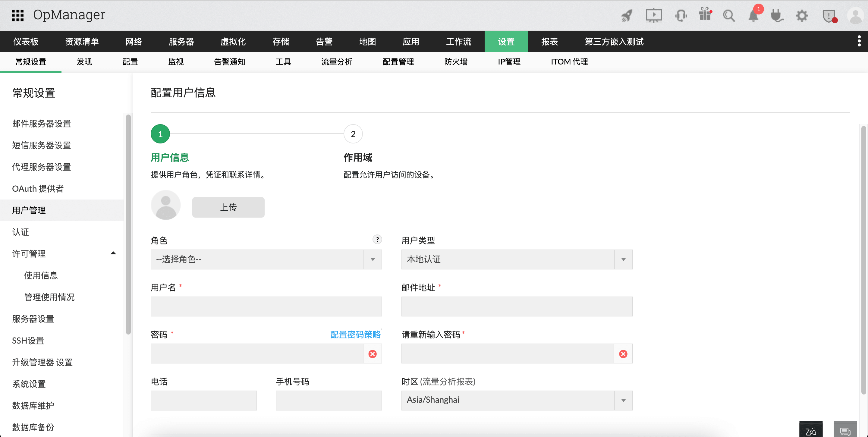Image resolution: width=868 pixels, height=437 pixels.
Task: Collapse the 许可管理 section
Action: coord(113,253)
